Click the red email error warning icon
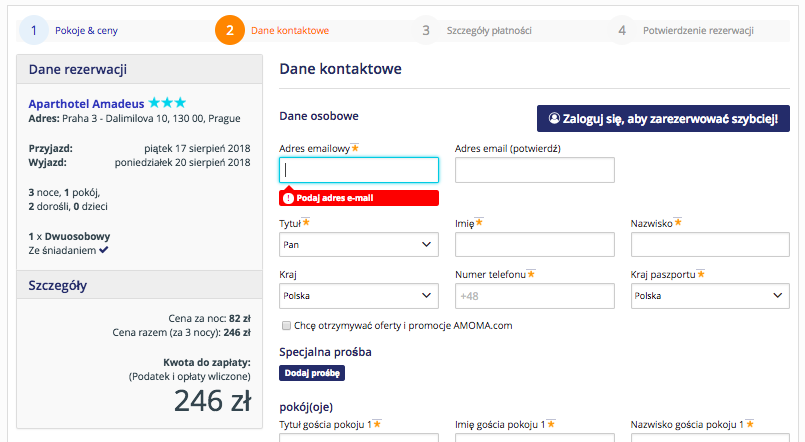 pos(289,198)
